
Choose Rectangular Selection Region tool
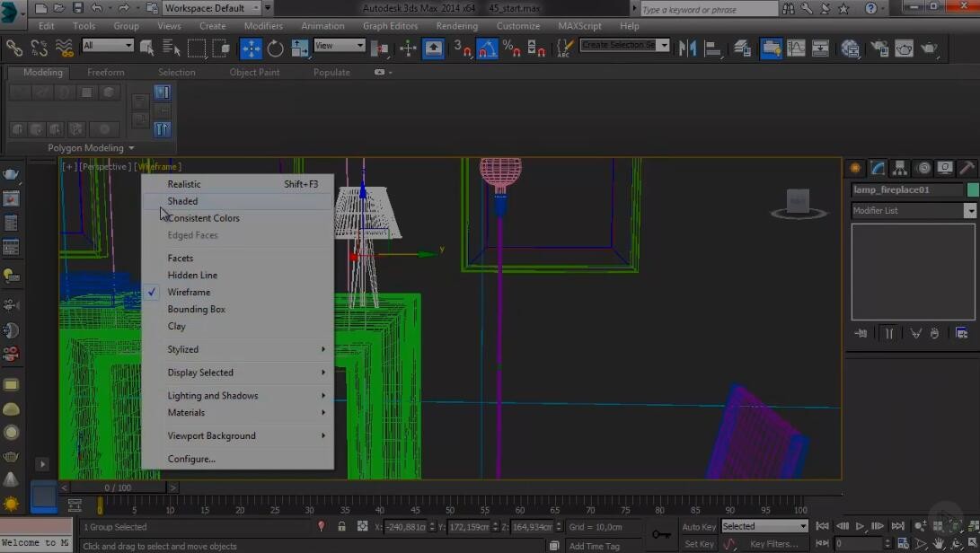coord(196,48)
